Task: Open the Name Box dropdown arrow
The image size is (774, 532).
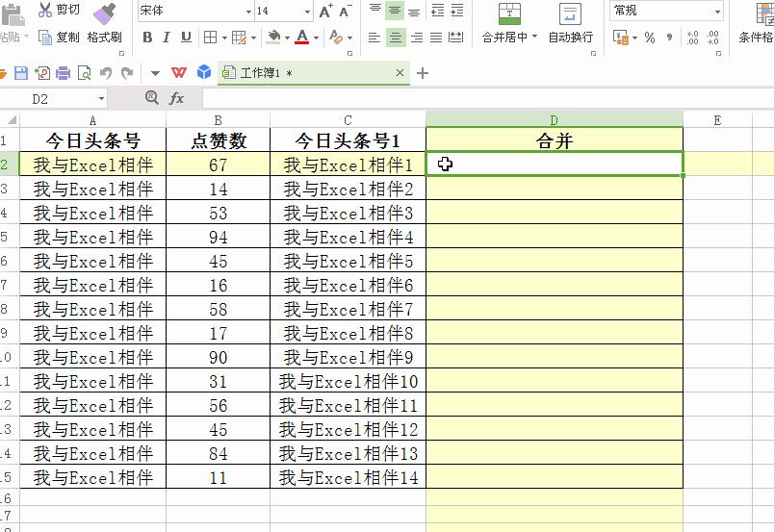Action: coord(101,99)
